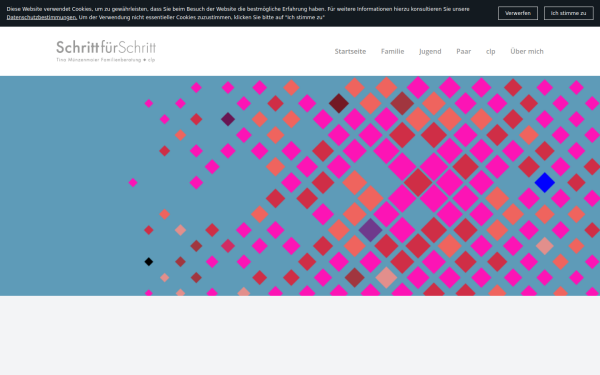
Task: Go to Startseite menu item
Action: pyautogui.click(x=350, y=51)
